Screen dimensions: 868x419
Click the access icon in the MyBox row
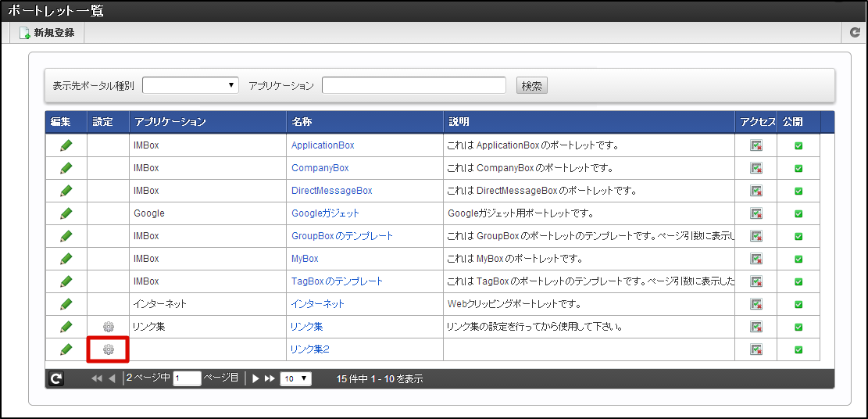point(756,259)
